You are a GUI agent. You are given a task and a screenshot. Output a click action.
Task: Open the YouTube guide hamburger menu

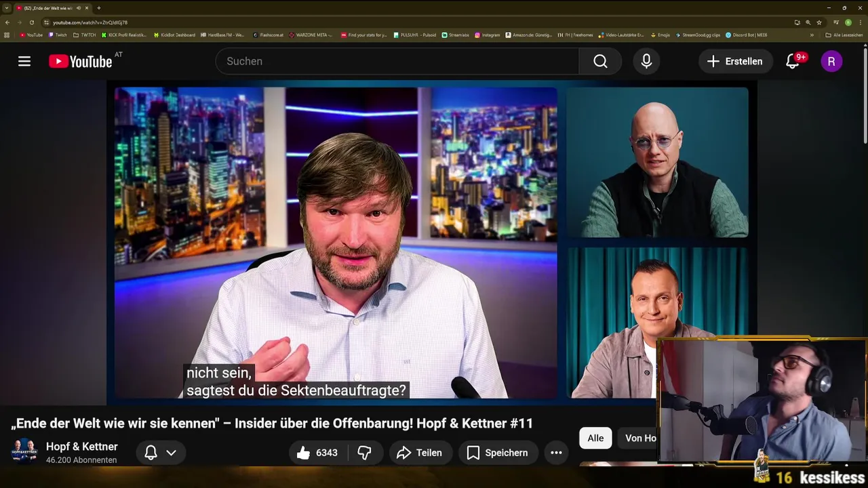24,61
